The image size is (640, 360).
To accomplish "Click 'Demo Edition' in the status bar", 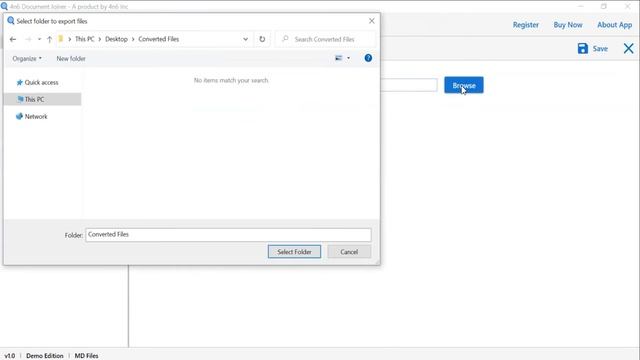I will (45, 356).
